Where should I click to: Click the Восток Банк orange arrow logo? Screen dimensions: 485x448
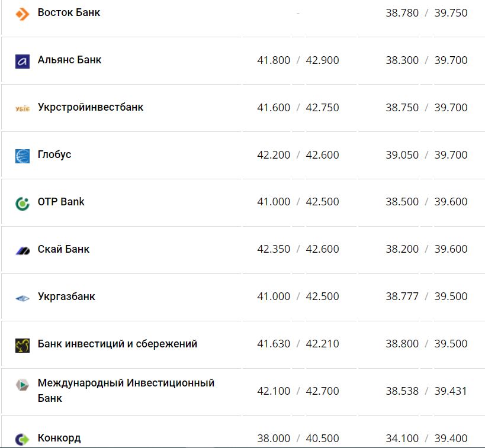click(x=23, y=14)
